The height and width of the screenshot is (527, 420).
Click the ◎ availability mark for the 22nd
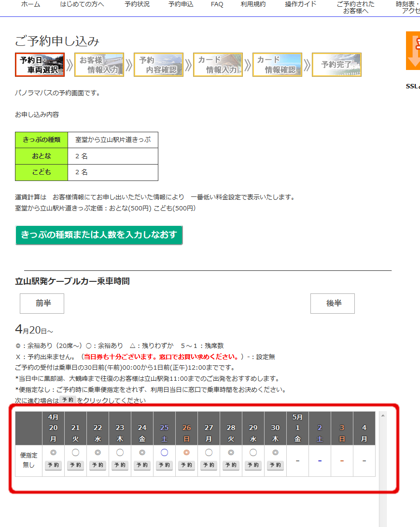tap(98, 453)
